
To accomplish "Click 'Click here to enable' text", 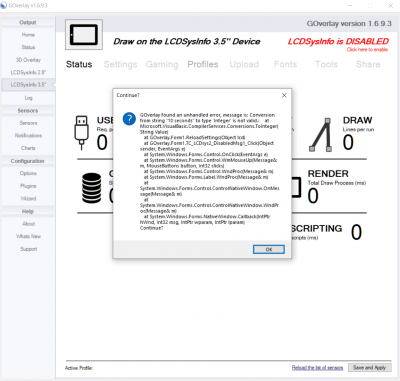I will click(367, 50).
